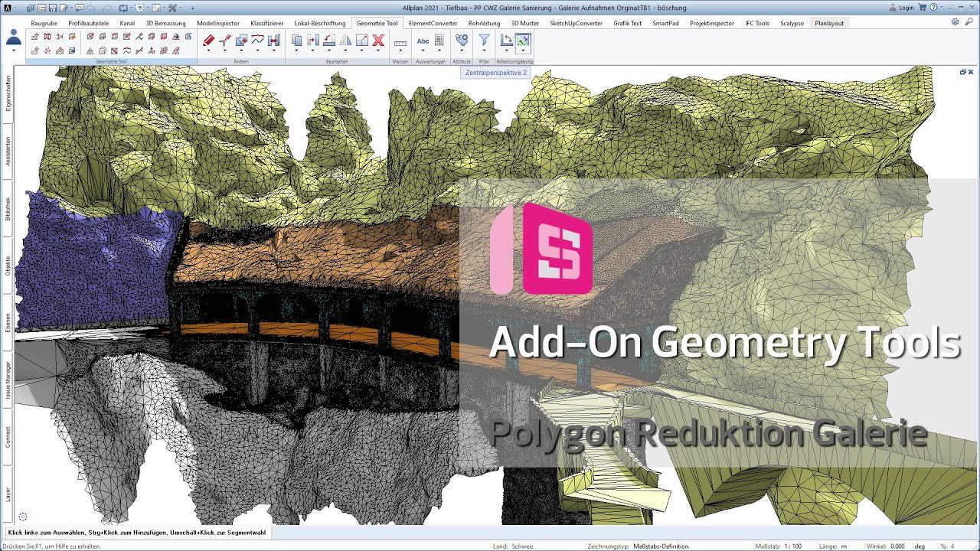Open the help question mark icon
This screenshot has height=551, width=980.
tap(933, 8)
